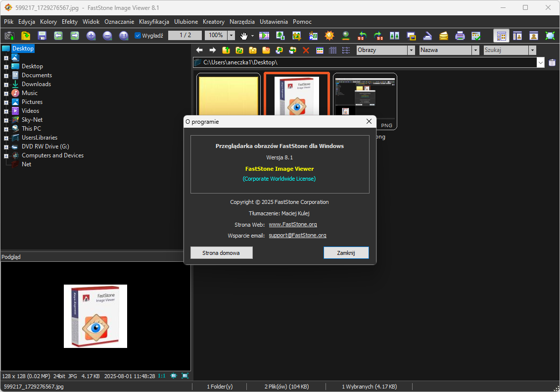The width and height of the screenshot is (560, 392).
Task: Select the hand pan tool
Action: 243,36
